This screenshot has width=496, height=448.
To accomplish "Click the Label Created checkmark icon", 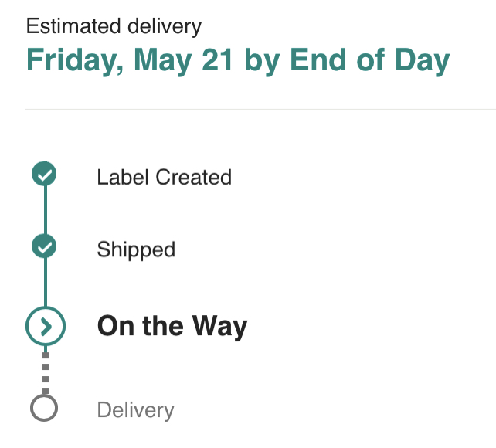I will pyautogui.click(x=45, y=175).
